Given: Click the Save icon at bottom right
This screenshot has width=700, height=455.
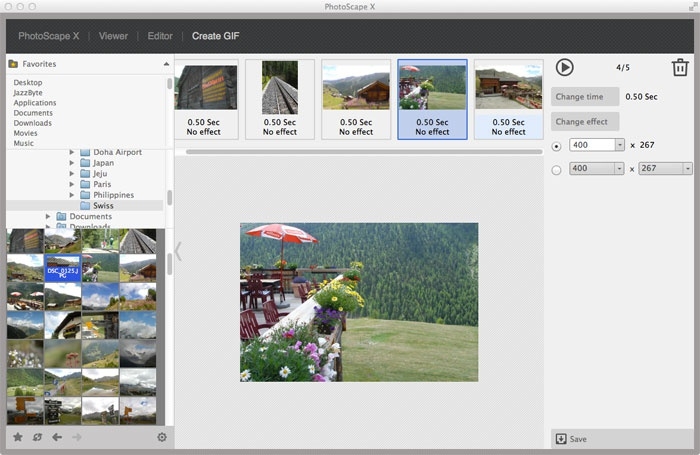Looking at the screenshot, I should click(561, 439).
